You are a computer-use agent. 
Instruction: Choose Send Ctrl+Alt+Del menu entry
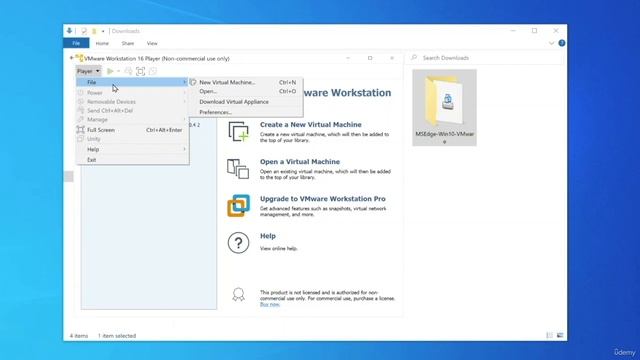coord(132,111)
